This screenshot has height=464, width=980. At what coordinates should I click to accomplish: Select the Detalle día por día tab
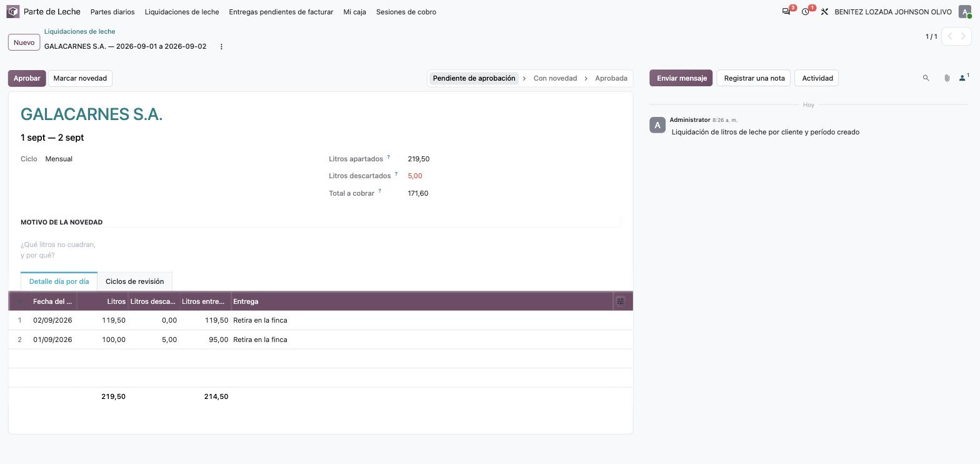pos(59,281)
